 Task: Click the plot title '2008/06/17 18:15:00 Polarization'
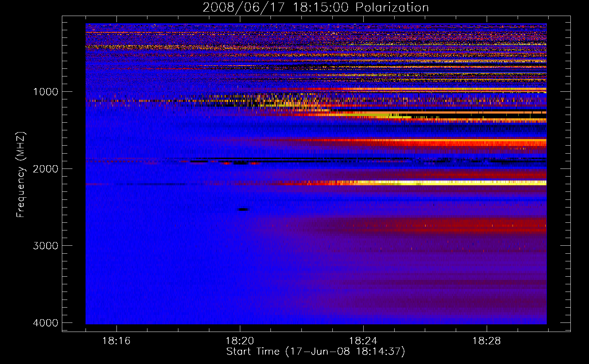[316, 7]
